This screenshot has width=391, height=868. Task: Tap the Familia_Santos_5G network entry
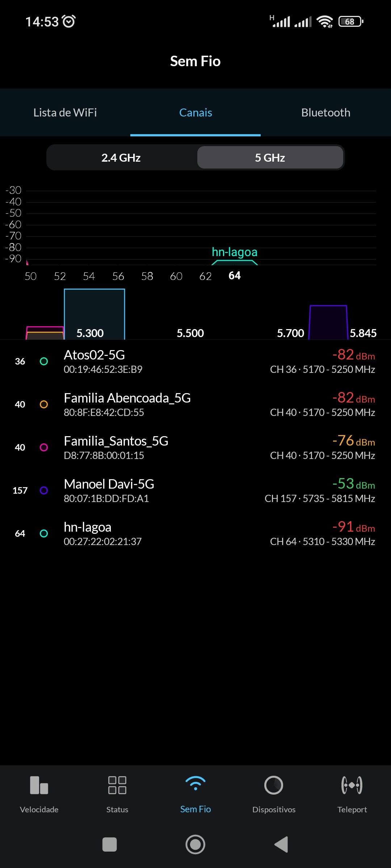click(195, 448)
